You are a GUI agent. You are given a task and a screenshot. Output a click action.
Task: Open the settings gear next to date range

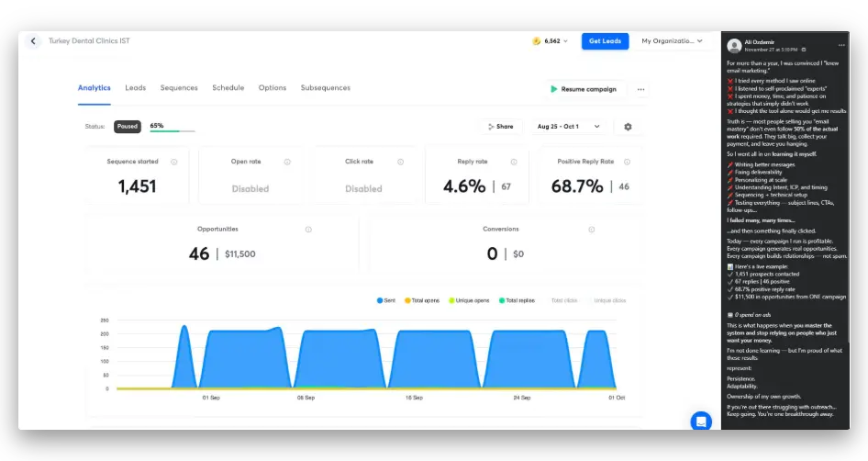click(x=628, y=127)
